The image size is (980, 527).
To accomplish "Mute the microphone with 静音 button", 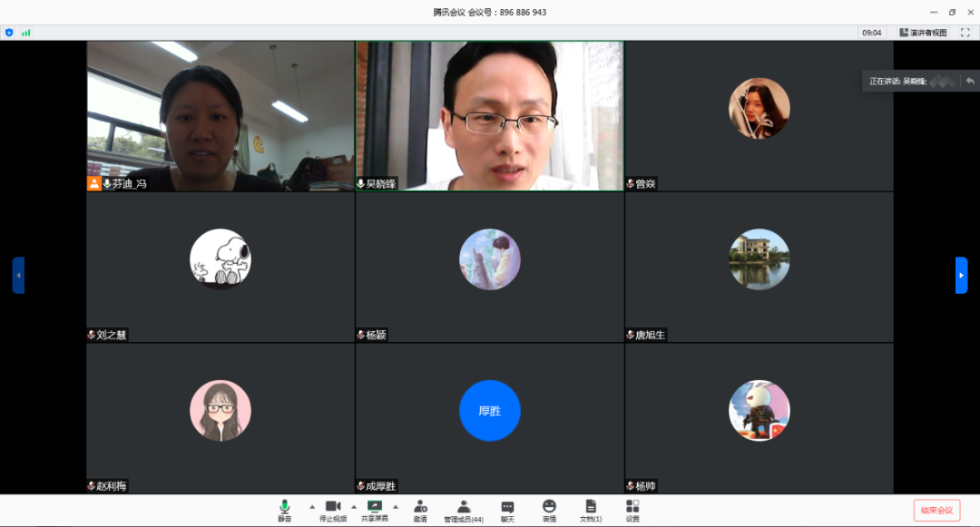I will tap(285, 510).
